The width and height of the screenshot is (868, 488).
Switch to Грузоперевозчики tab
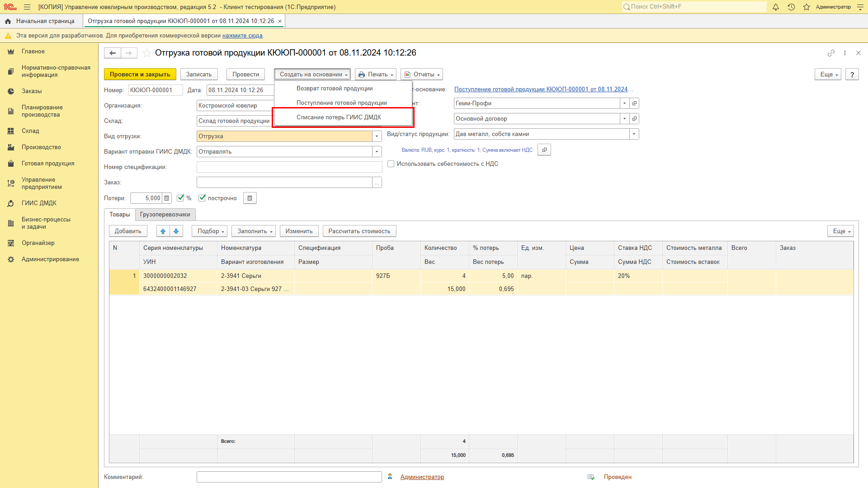165,215
